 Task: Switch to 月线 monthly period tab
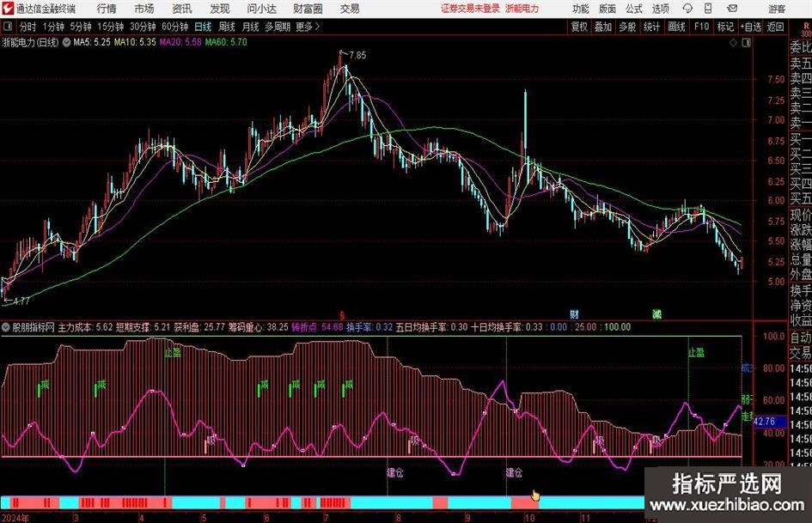coord(250,27)
